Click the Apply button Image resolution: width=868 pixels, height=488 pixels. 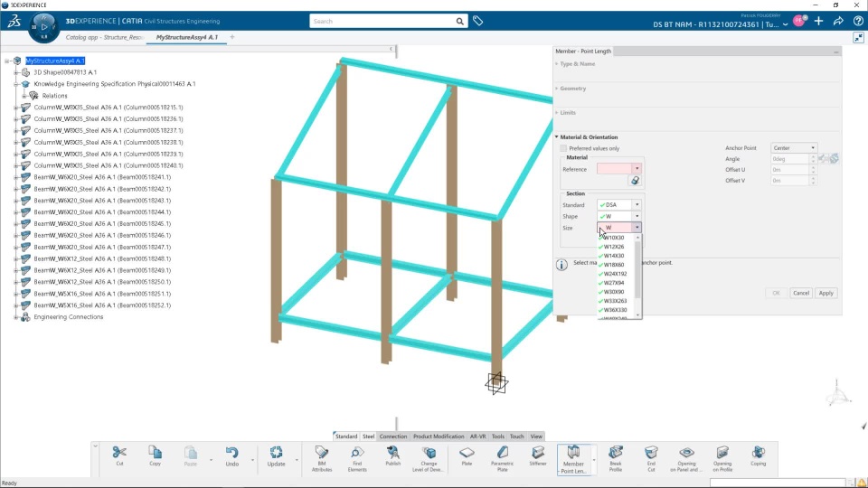pyautogui.click(x=826, y=293)
